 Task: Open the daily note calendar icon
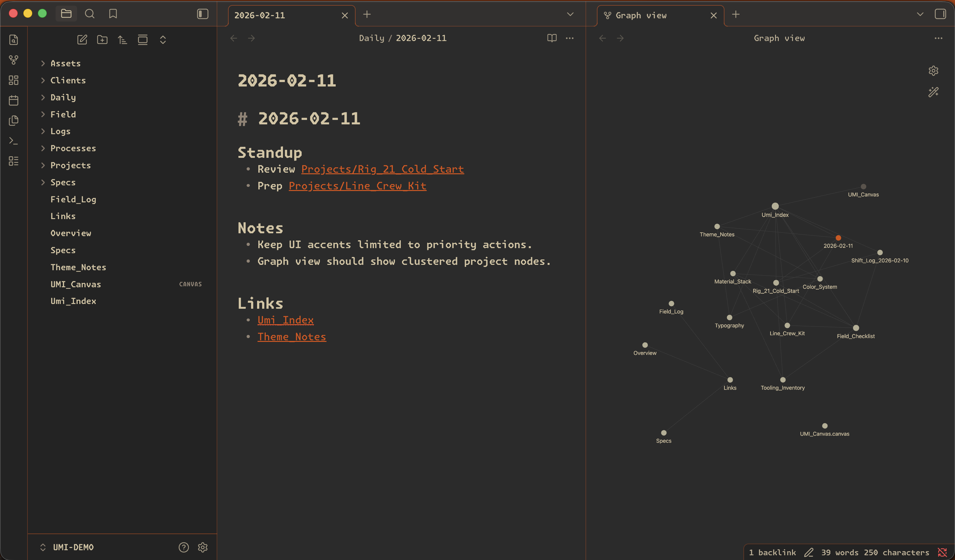click(14, 100)
